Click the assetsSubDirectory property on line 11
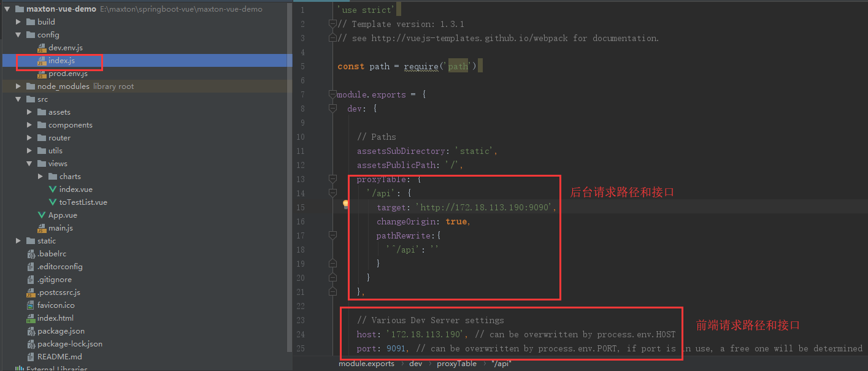Screen dimensions: 868x371 point(401,151)
